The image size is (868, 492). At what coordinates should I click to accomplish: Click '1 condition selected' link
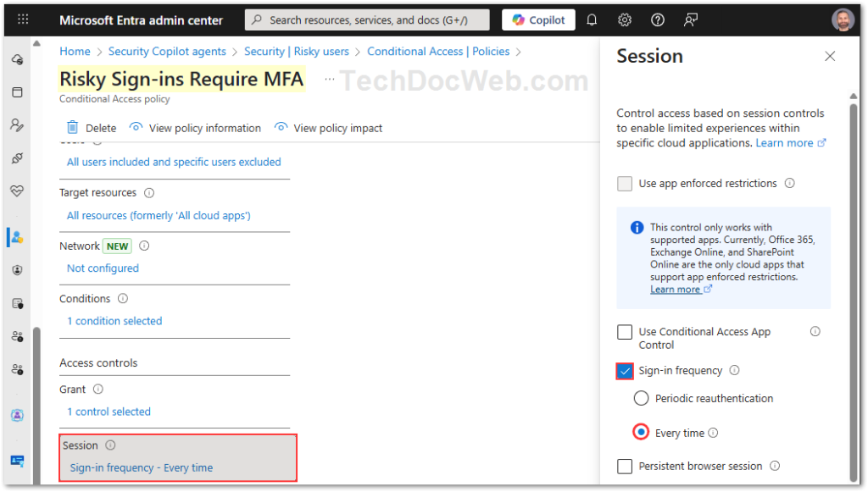pyautogui.click(x=114, y=321)
